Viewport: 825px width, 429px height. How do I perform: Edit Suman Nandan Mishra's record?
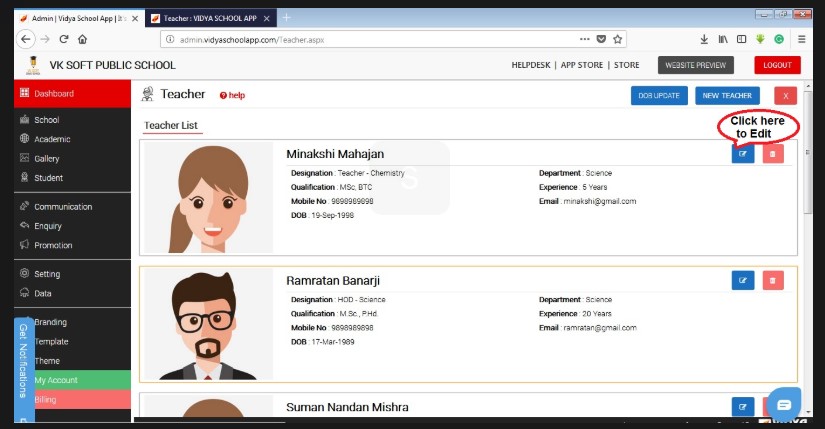coord(743,406)
